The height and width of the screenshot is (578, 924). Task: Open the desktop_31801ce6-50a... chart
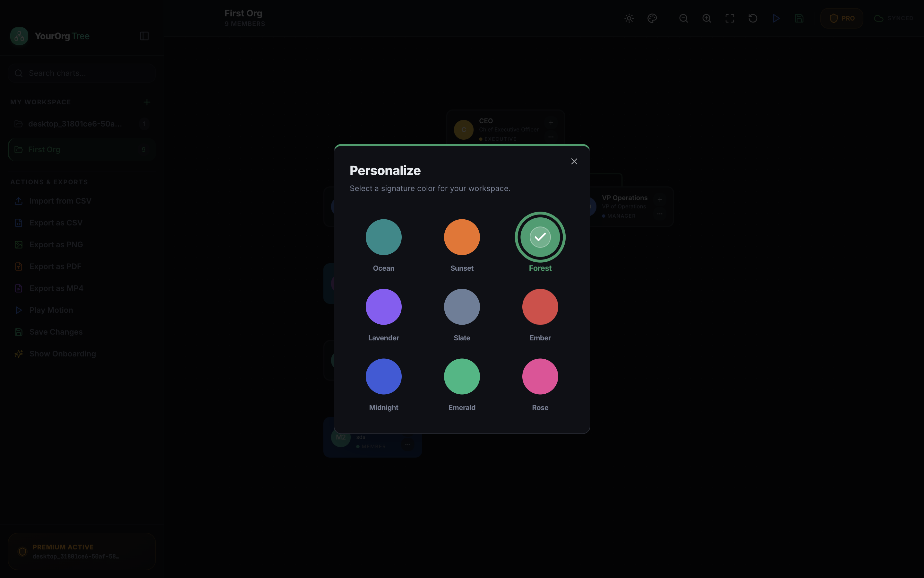point(82,124)
